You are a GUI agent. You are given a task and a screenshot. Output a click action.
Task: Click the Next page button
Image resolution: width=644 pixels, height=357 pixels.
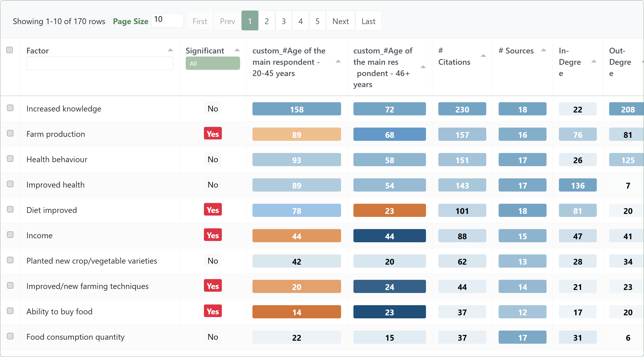[x=340, y=21]
